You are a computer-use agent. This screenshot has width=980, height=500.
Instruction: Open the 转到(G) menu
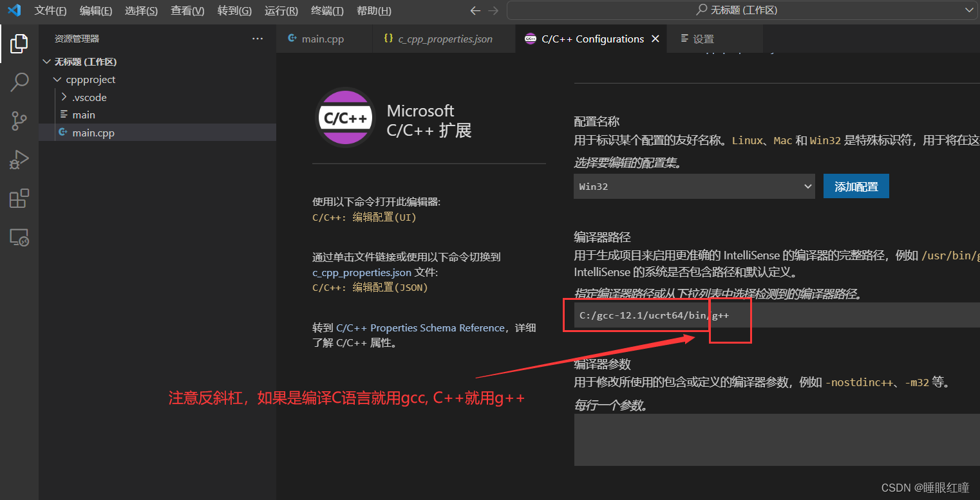[x=234, y=11]
